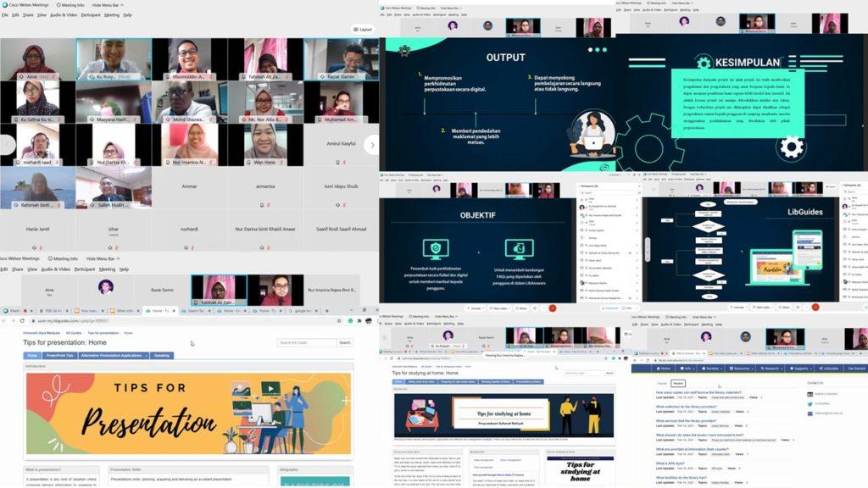Click the Speaking guide tab
This screenshot has height=488, width=868.
[x=161, y=356]
